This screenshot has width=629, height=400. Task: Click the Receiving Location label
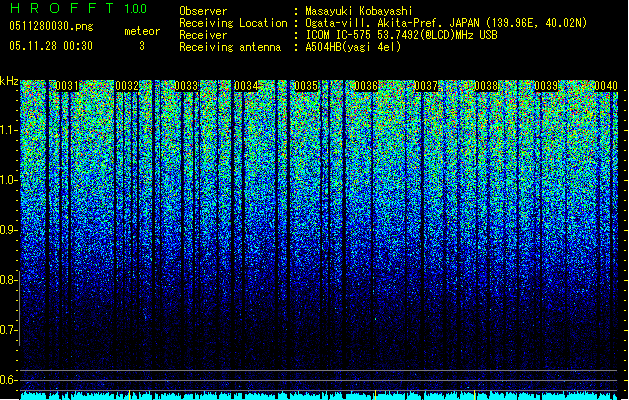[233, 23]
